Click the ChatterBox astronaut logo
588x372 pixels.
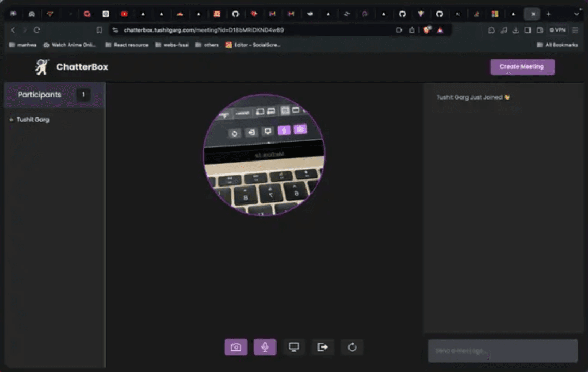click(42, 67)
